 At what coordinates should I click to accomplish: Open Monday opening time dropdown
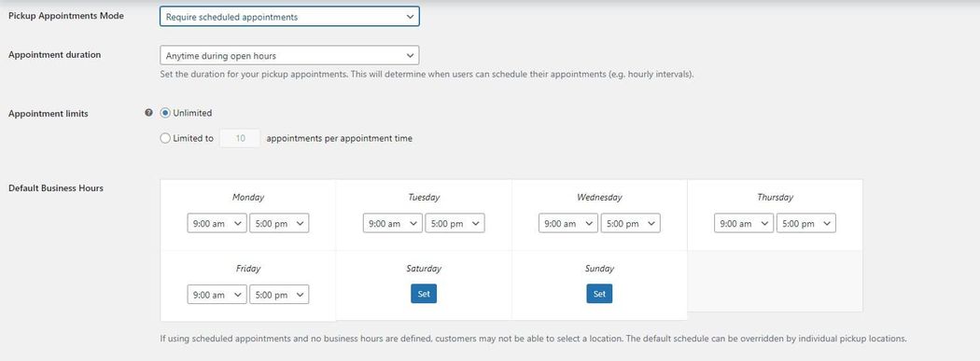click(x=217, y=223)
